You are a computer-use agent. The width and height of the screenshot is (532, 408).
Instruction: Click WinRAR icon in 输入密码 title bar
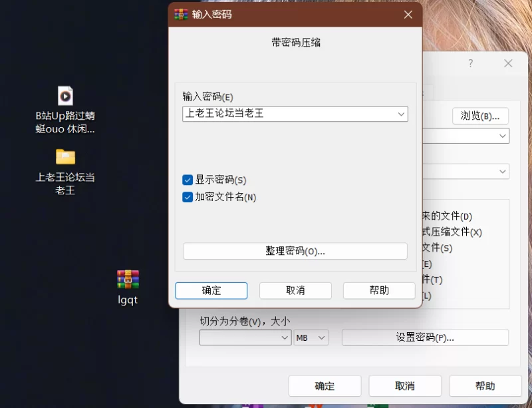coord(181,15)
